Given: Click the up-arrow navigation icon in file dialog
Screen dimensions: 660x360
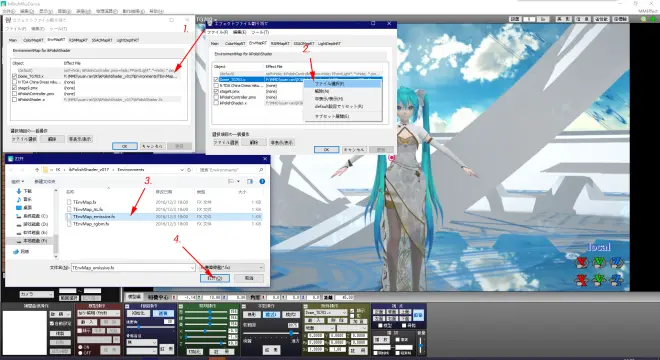Looking at the screenshot, I should click(37, 170).
